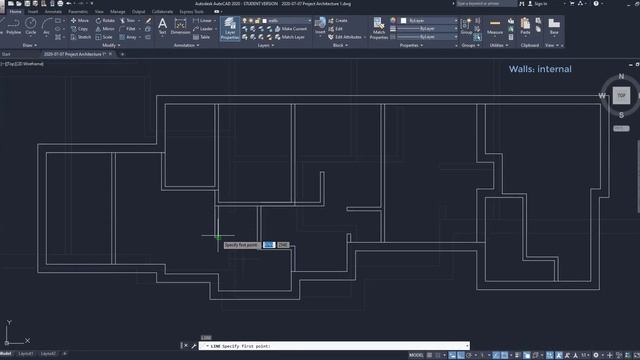Click the Match Properties tool
640x360 pixels.
(x=379, y=29)
